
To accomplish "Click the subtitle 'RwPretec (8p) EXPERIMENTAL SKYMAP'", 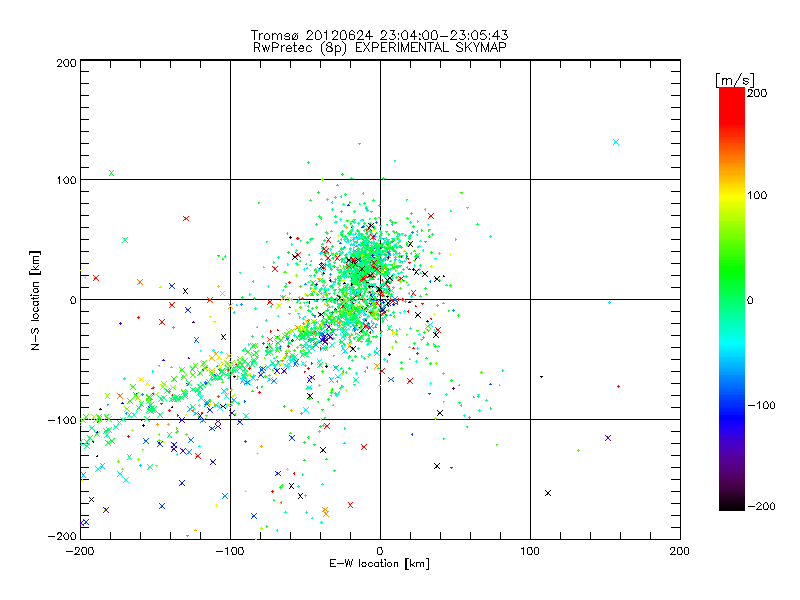I will point(380,47).
